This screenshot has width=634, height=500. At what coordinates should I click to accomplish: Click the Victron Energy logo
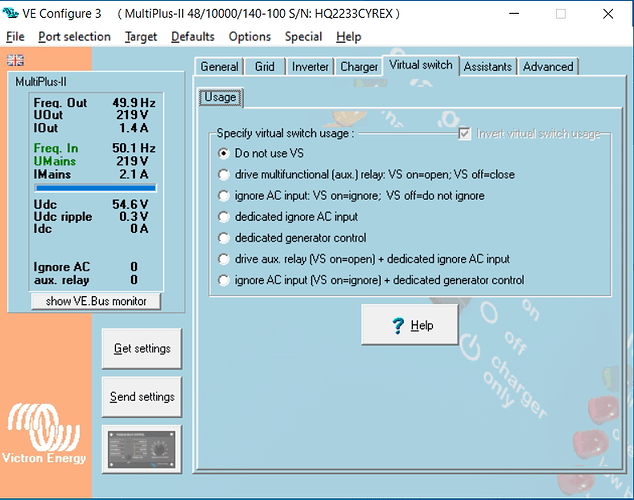(44, 434)
